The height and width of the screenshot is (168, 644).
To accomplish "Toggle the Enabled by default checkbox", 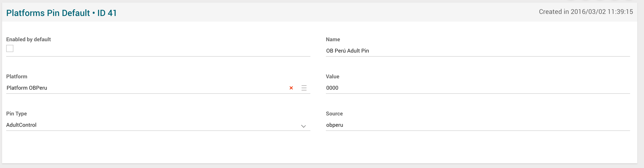I will (10, 48).
